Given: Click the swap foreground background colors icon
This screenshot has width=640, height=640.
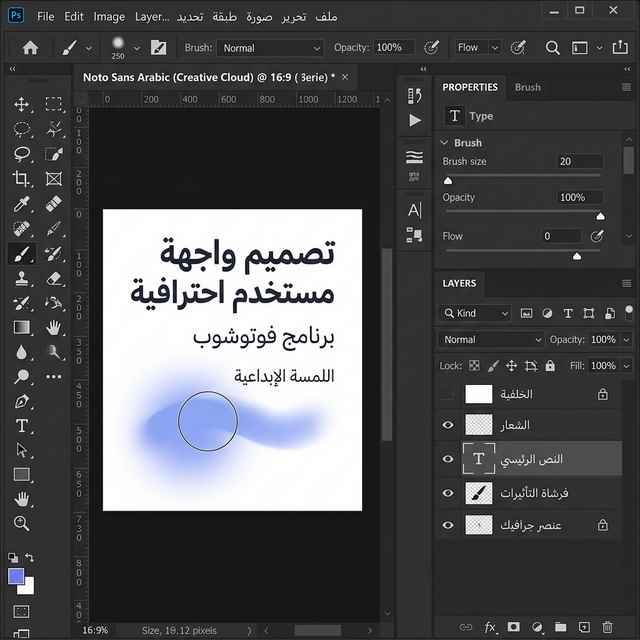Looking at the screenshot, I should (x=29, y=557).
